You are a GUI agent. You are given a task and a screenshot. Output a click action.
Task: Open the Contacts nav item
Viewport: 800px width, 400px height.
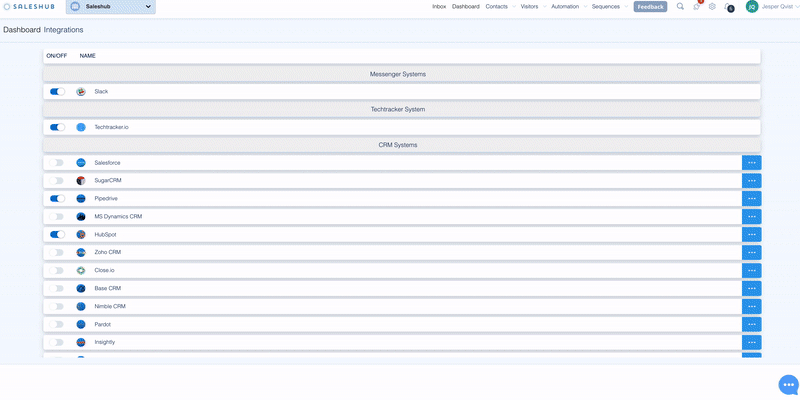click(x=496, y=7)
